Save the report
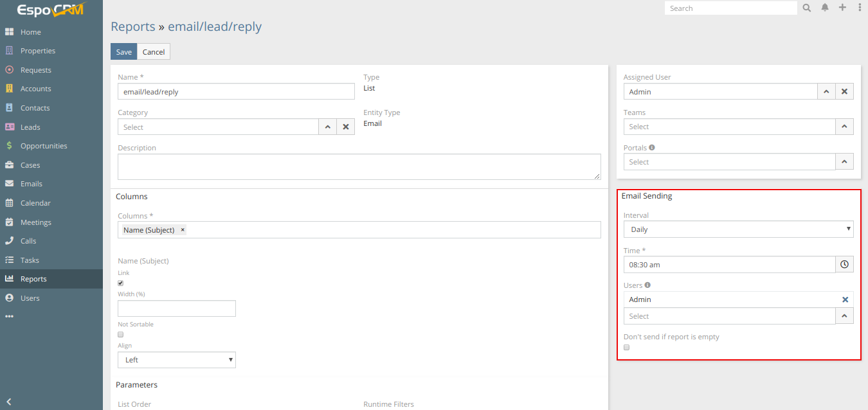The image size is (868, 410). tap(123, 52)
